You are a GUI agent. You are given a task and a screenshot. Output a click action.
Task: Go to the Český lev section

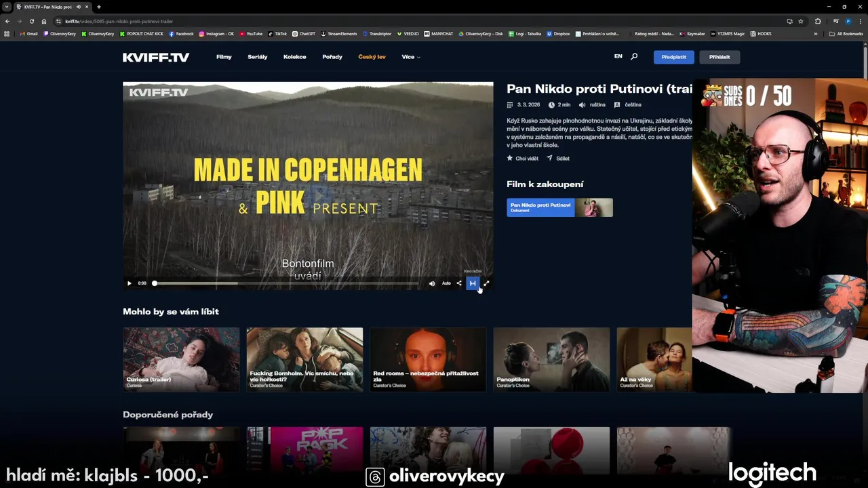[372, 57]
